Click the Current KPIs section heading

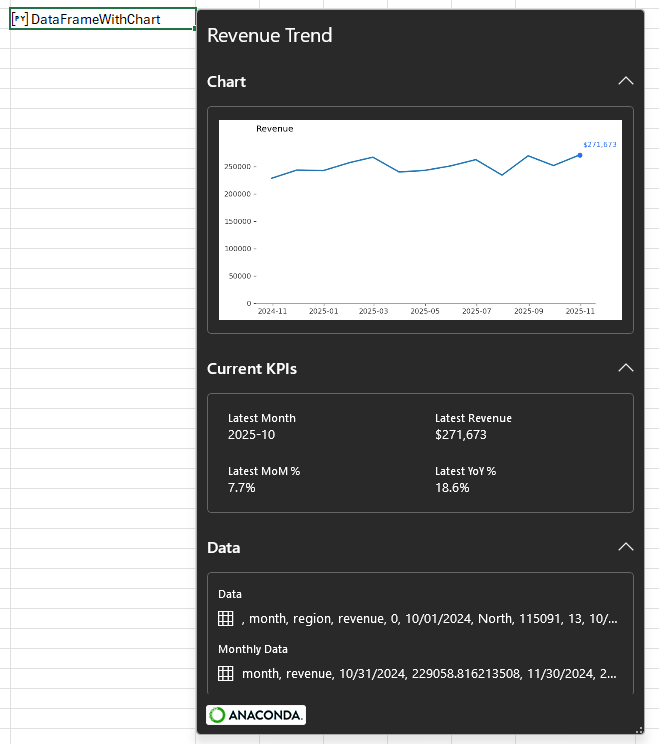(252, 368)
